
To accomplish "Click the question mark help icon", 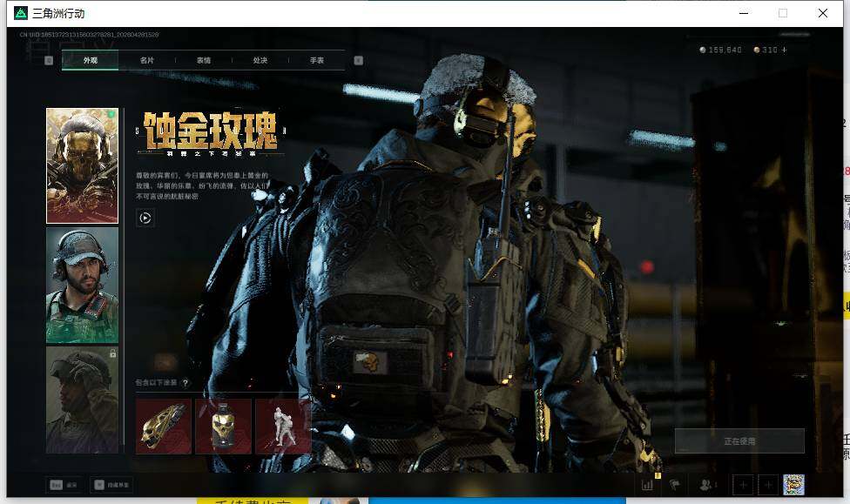I will pos(186,383).
